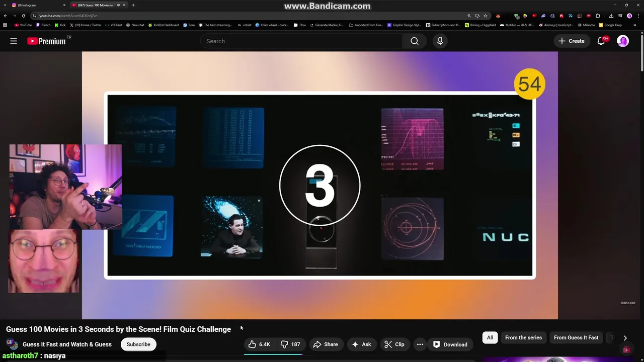Open the YouTube guide hamburger menu

(14, 41)
